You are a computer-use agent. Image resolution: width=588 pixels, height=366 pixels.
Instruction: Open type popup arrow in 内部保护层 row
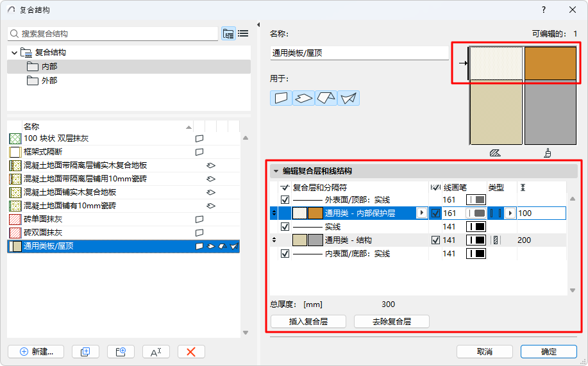510,213
